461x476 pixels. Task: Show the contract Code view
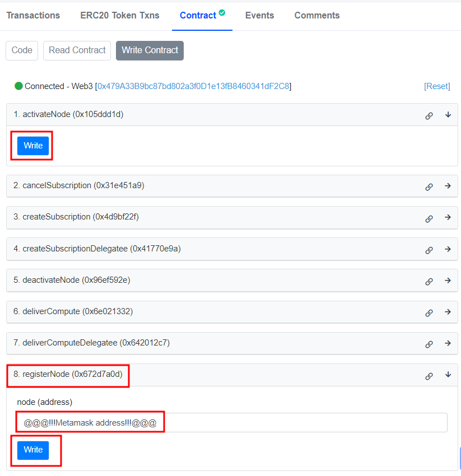[x=22, y=50]
